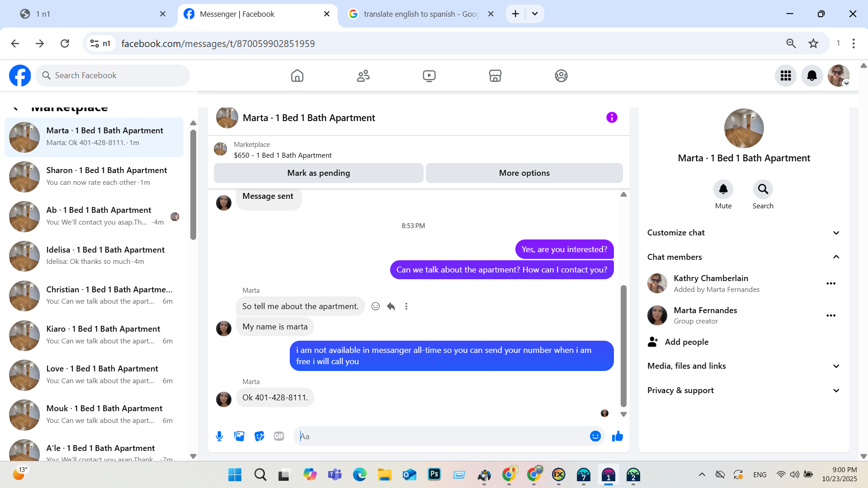Viewport: 868px width, 488px height.
Task: Click the Mark as pending button
Action: click(x=318, y=173)
